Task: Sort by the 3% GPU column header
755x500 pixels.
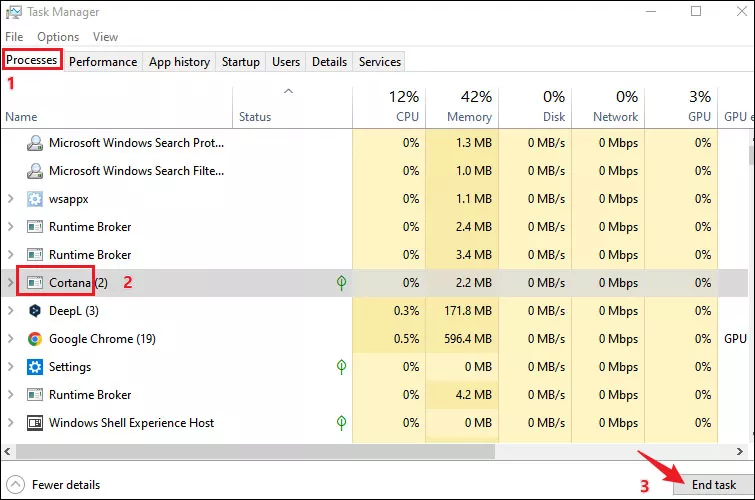Action: (x=681, y=108)
